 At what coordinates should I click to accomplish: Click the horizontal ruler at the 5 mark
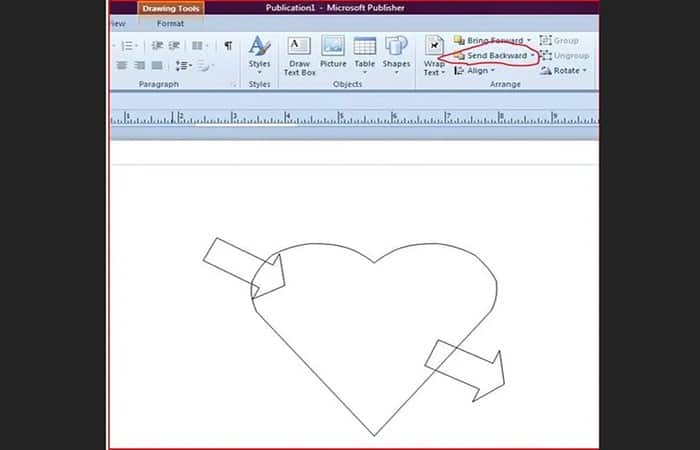coord(341,117)
